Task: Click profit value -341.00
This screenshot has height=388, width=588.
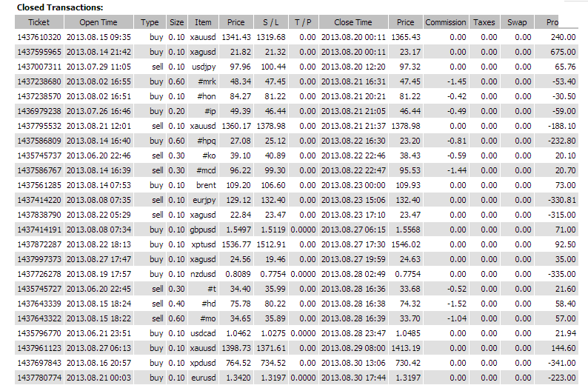Action: click(x=561, y=363)
